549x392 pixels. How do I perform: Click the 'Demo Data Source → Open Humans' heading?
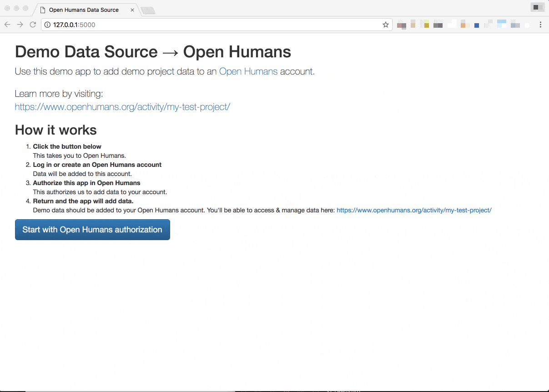[x=153, y=52]
